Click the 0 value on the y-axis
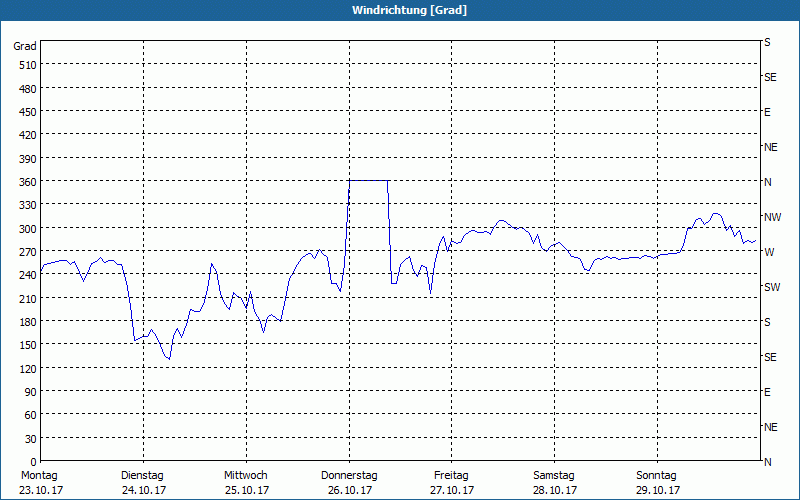This screenshot has height=500, width=800. tap(33, 462)
